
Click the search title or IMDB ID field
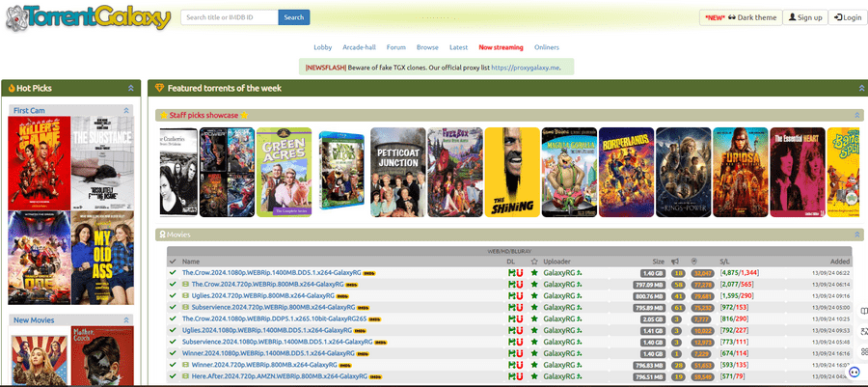(x=230, y=17)
